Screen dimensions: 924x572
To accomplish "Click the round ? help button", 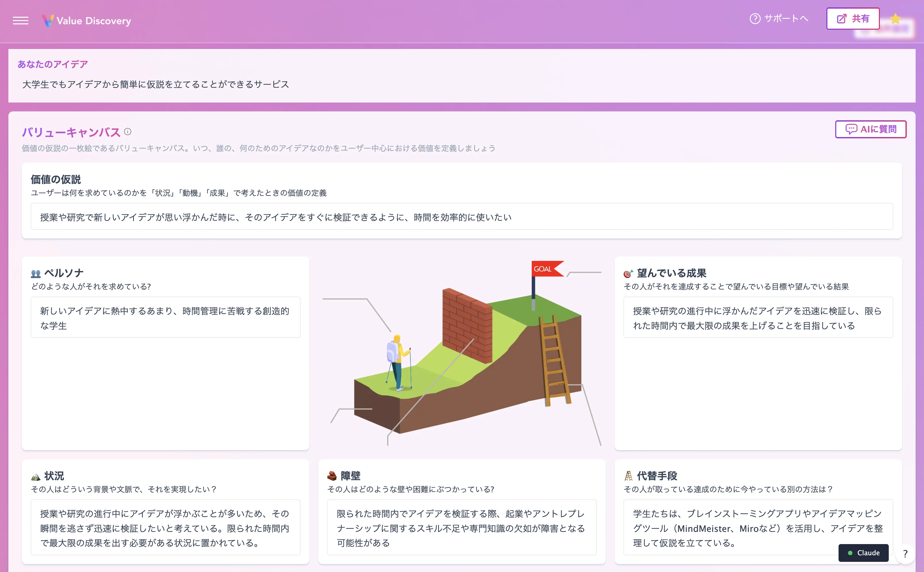I will click(x=905, y=553).
